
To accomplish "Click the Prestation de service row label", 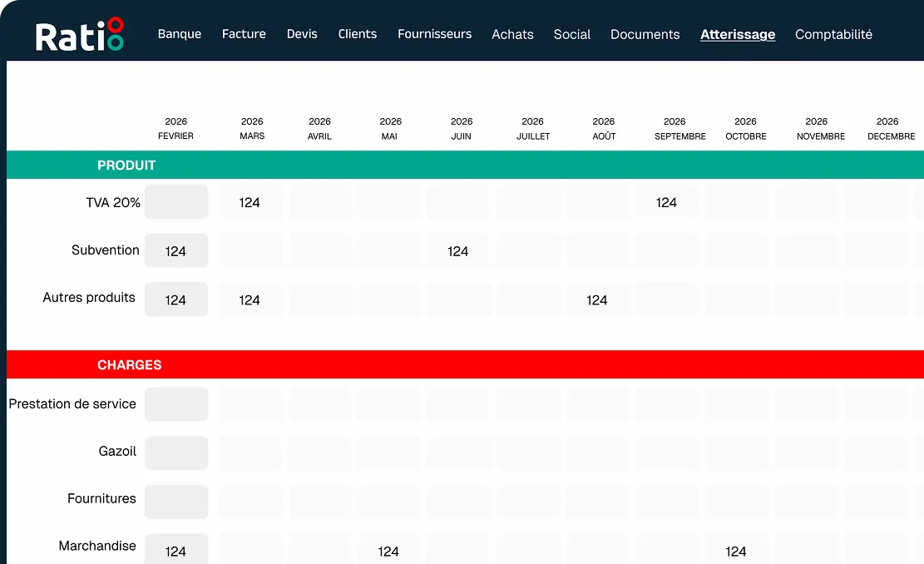I will 72,403.
